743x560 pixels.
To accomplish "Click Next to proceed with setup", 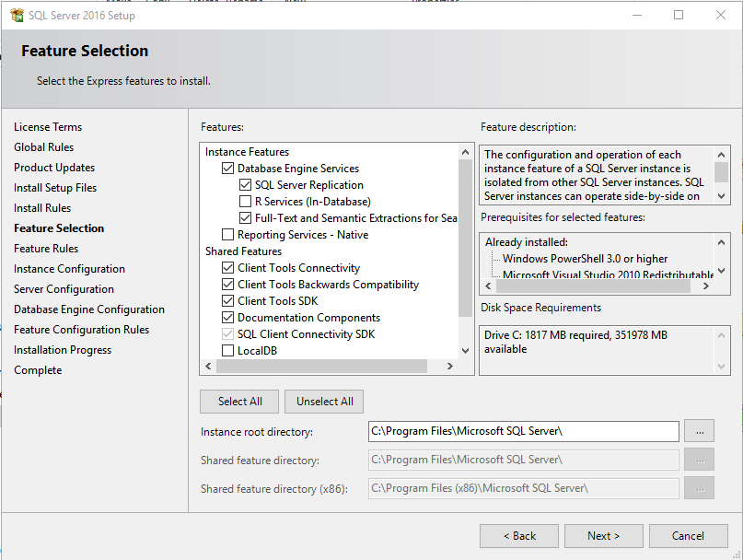I will (x=603, y=535).
